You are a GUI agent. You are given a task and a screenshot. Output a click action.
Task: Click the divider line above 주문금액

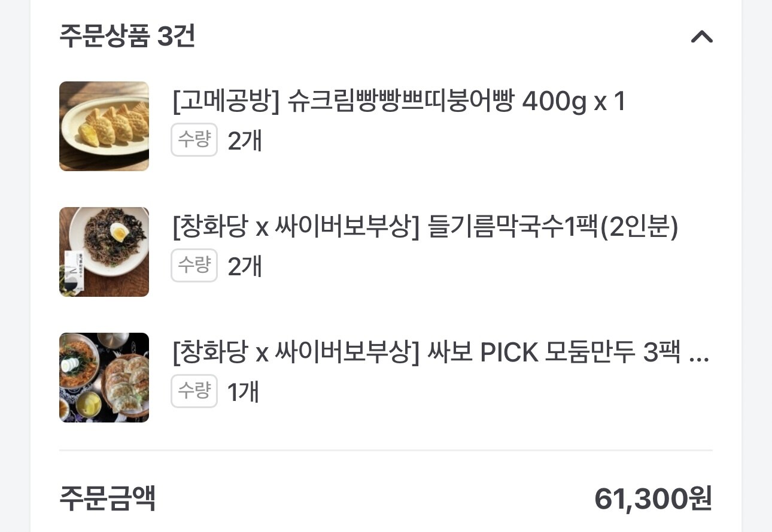[386, 450]
